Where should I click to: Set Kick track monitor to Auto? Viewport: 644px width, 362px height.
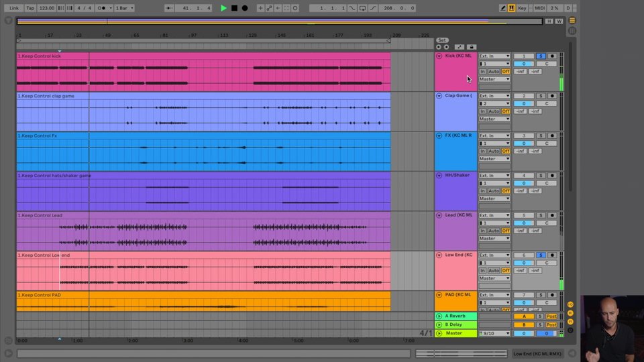pos(494,72)
